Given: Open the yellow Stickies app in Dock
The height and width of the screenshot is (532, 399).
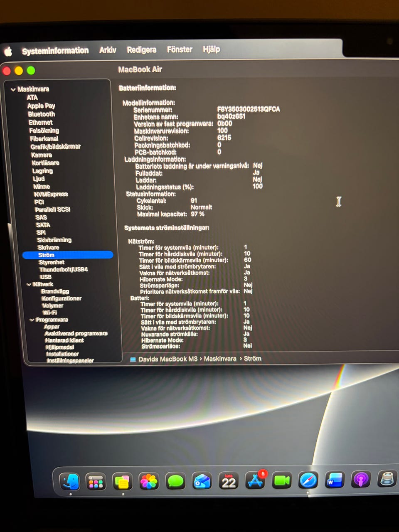Looking at the screenshot, I should tap(122, 482).
